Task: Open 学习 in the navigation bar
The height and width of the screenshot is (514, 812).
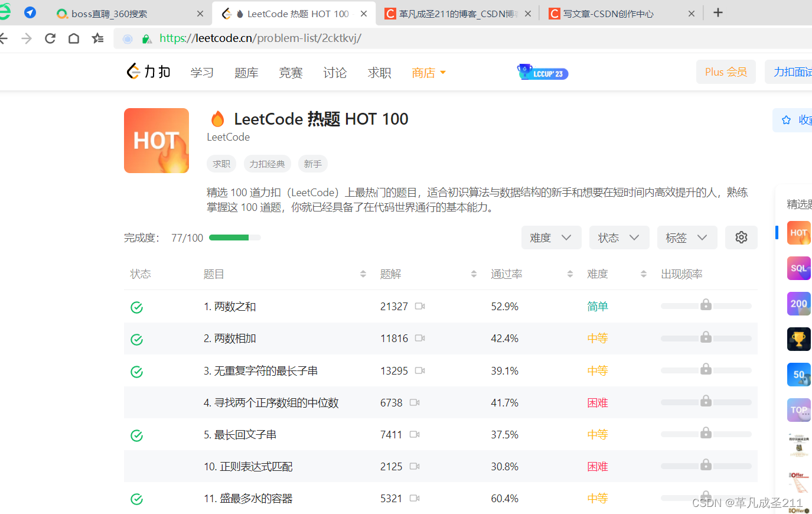Action: tap(202, 73)
